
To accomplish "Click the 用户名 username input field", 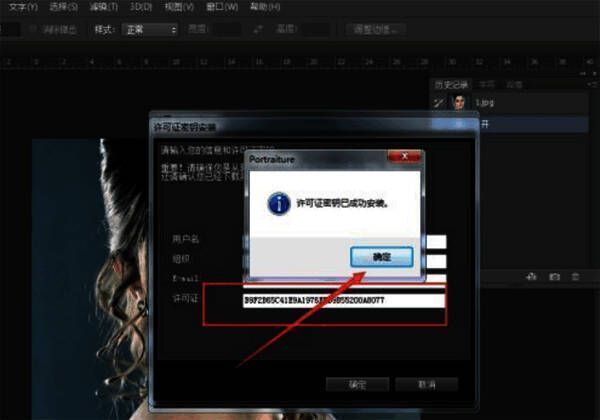I will point(436,242).
